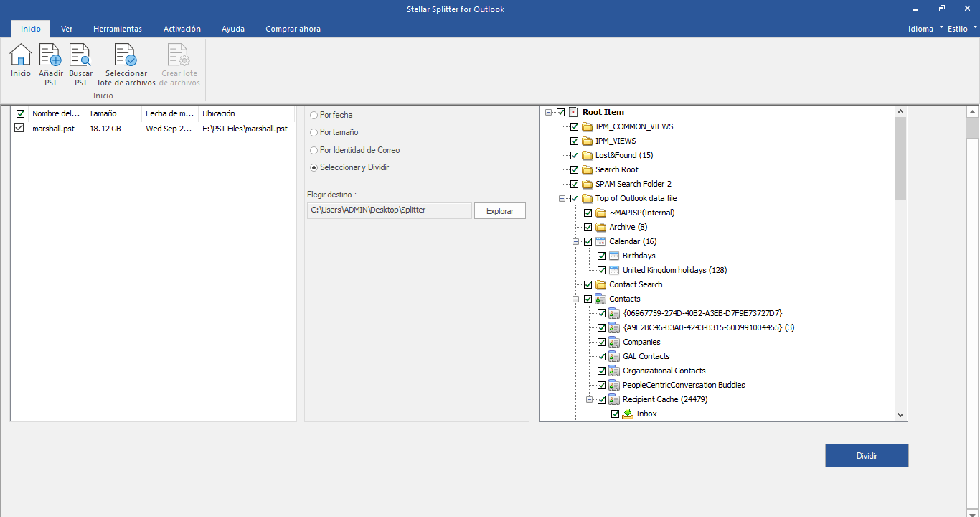This screenshot has height=517, width=980.
Task: Open the Idioma dropdown menu
Action: [x=925, y=29]
